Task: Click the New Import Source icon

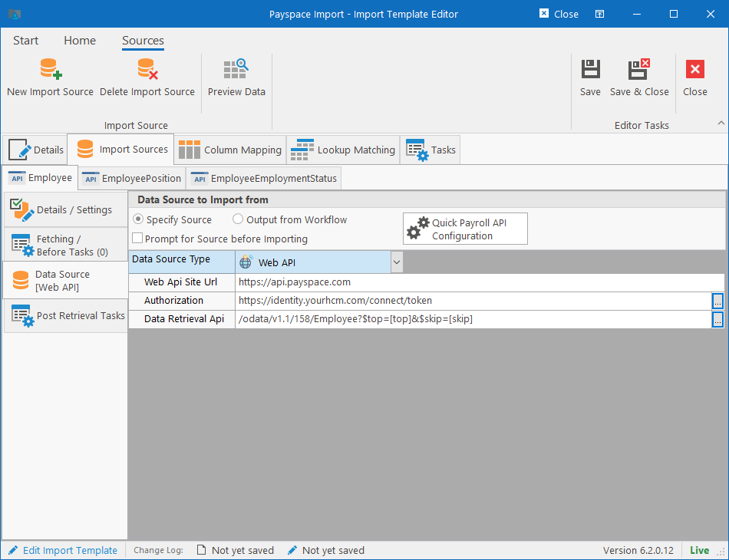Action: coord(50,69)
